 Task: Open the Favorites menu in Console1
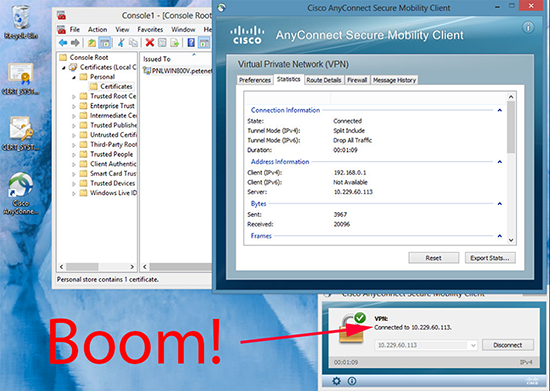pos(150,29)
